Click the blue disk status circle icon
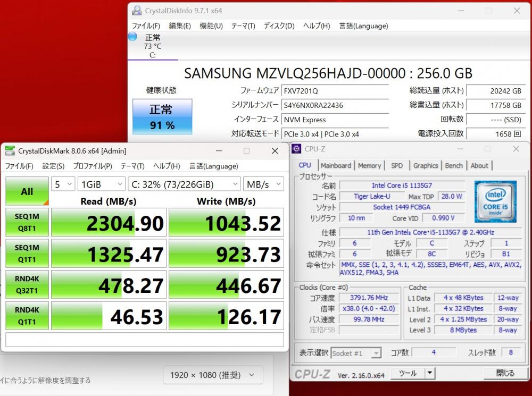The image size is (532, 396). pyautogui.click(x=132, y=36)
